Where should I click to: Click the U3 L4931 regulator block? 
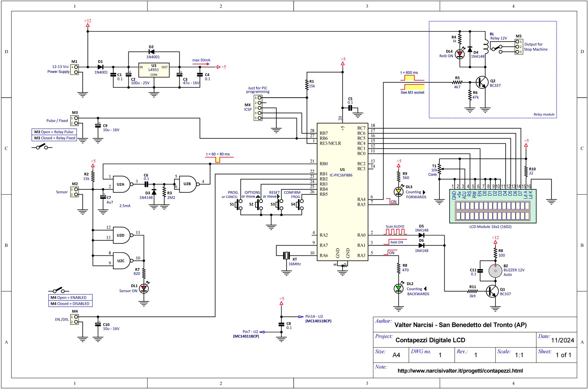(x=154, y=70)
